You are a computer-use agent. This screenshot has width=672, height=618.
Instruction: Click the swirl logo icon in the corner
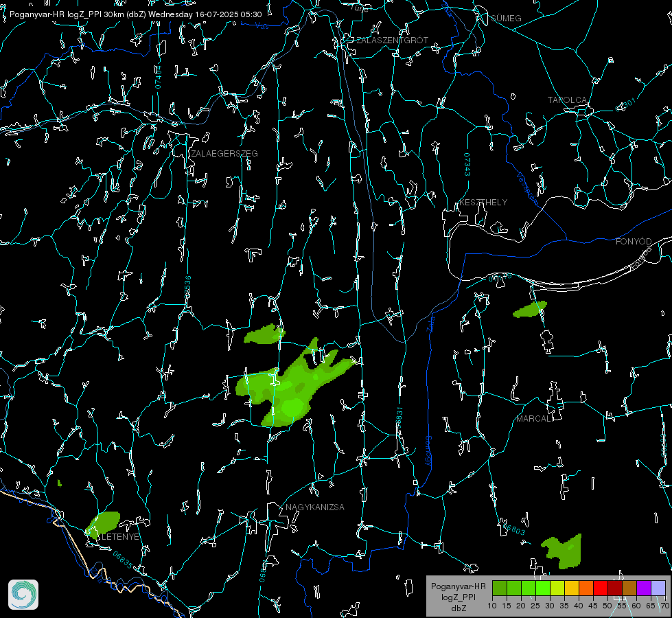coord(23,595)
